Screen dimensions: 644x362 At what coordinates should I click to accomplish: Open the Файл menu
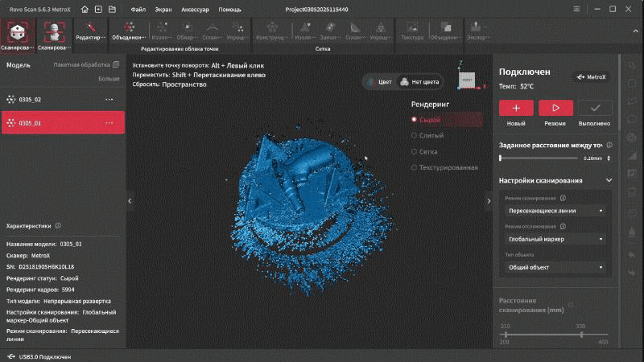pos(138,10)
